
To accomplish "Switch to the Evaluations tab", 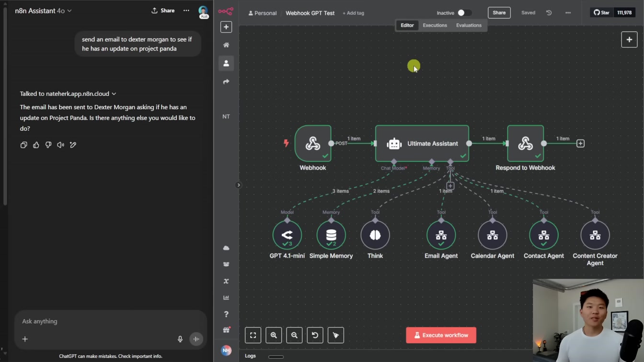I will coord(469,25).
